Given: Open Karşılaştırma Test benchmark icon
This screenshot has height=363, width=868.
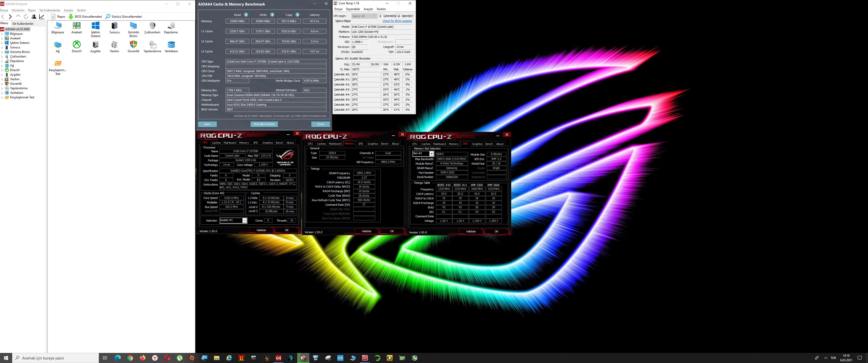Looking at the screenshot, I should [x=58, y=68].
